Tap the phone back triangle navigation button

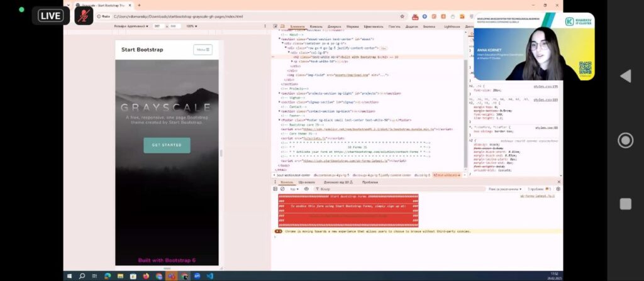point(626,76)
